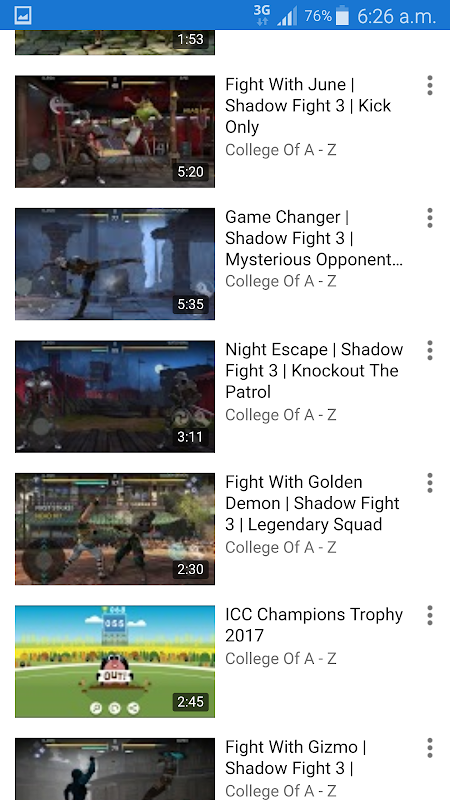450x800 pixels.
Task: Play the Fight With June thumbnail
Action: 115,132
